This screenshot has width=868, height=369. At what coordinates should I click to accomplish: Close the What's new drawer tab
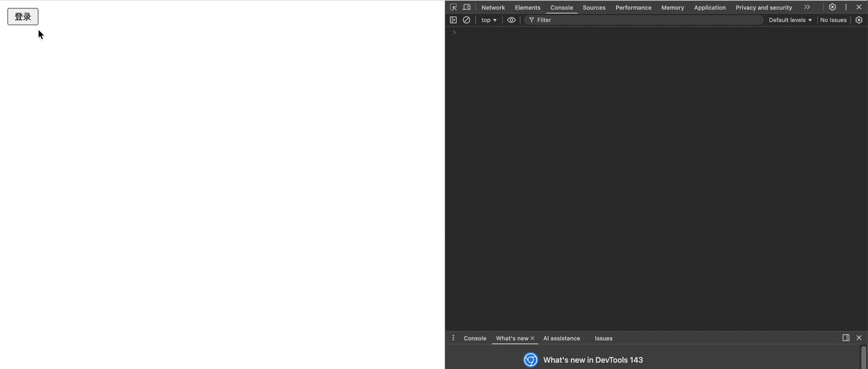(x=532, y=338)
